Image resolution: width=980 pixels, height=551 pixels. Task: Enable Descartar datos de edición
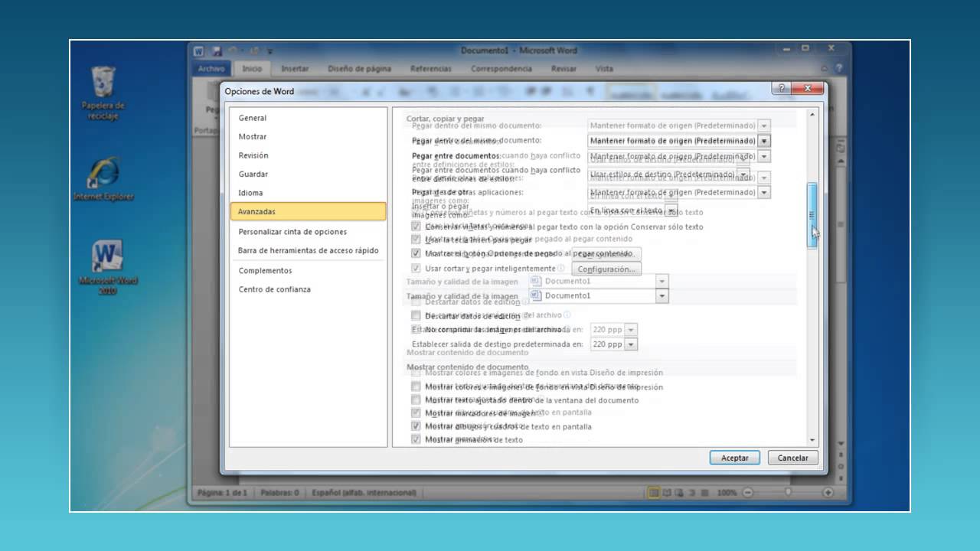416,315
